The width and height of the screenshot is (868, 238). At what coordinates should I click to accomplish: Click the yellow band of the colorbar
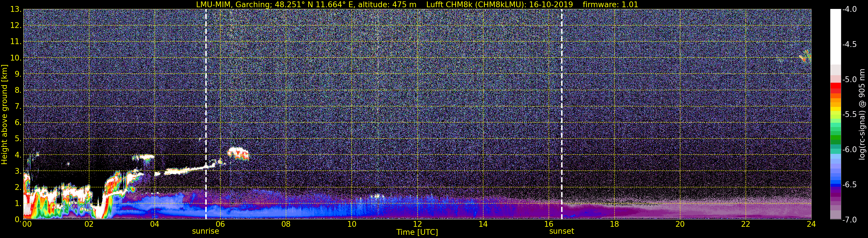tap(836, 109)
